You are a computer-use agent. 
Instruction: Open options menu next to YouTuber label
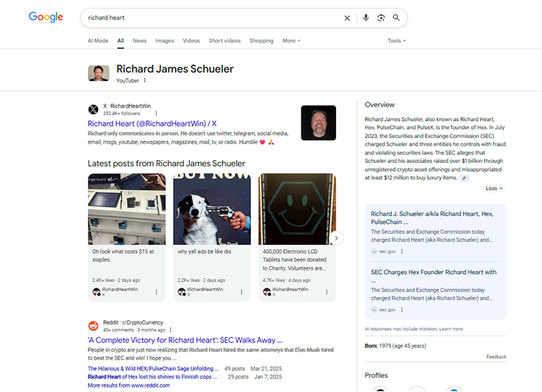[145, 80]
